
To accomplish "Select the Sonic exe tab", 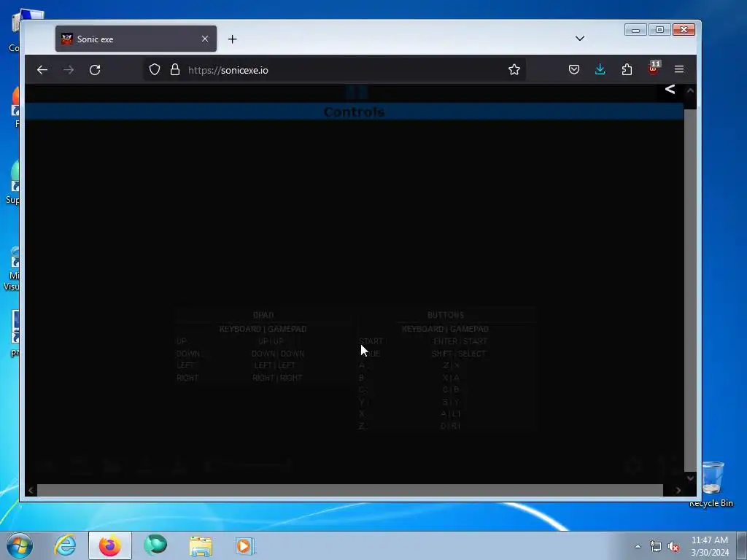I will point(136,39).
